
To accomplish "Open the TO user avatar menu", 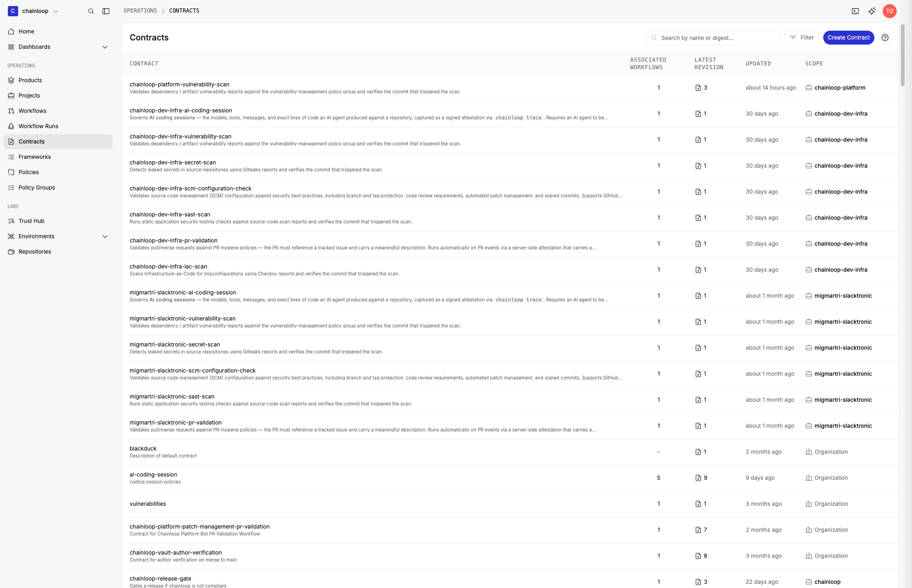I will [890, 11].
